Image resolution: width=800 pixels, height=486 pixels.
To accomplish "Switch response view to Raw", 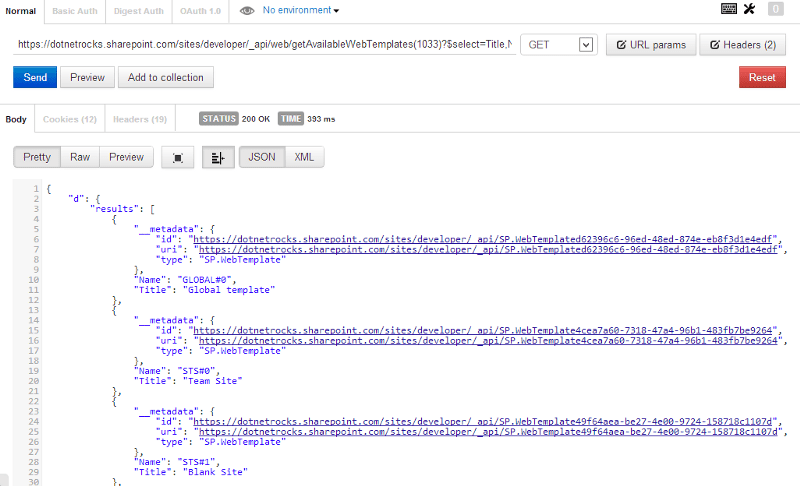I will point(80,157).
